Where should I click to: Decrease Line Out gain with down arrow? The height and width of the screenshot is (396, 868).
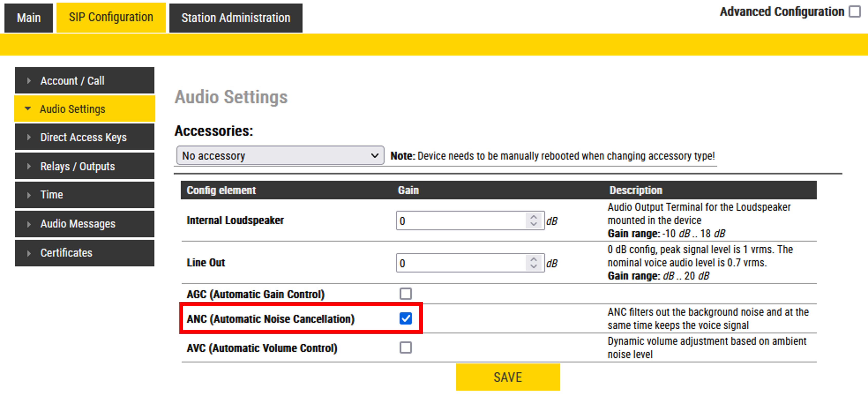pos(533,266)
